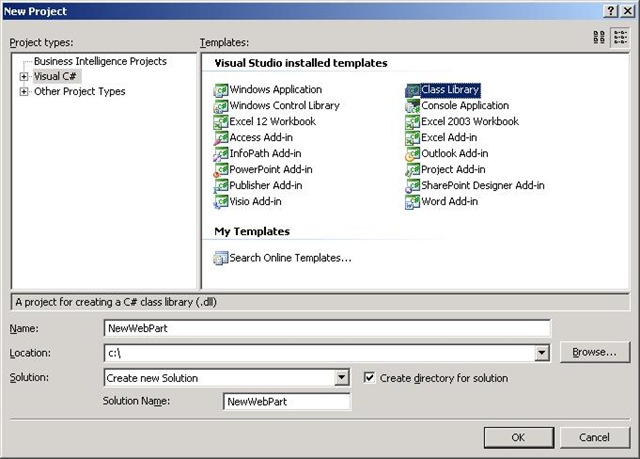
Task: Click the Windows Application template label
Action: tap(276, 89)
